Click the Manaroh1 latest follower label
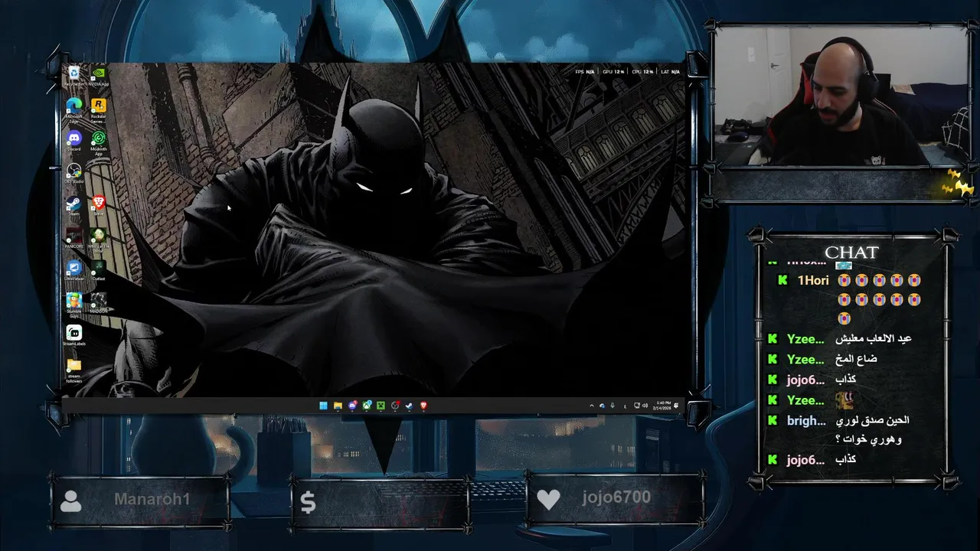Image resolution: width=980 pixels, height=551 pixels. 152,499
